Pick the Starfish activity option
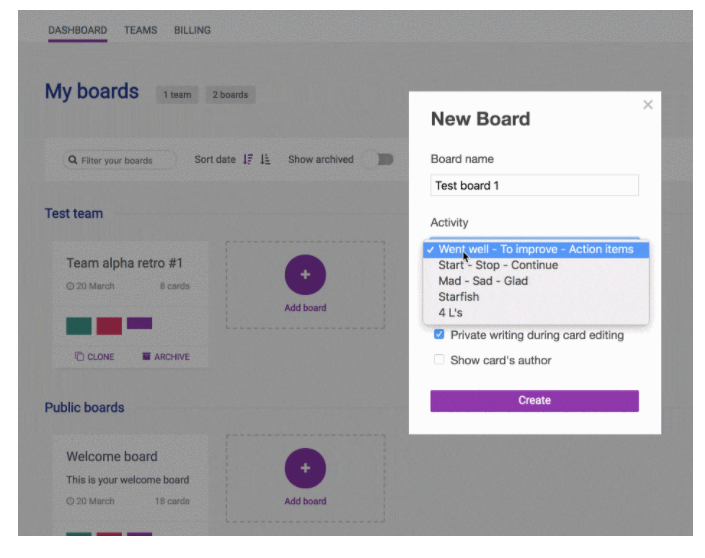Viewport: 705px width, 558px height. coord(459,297)
